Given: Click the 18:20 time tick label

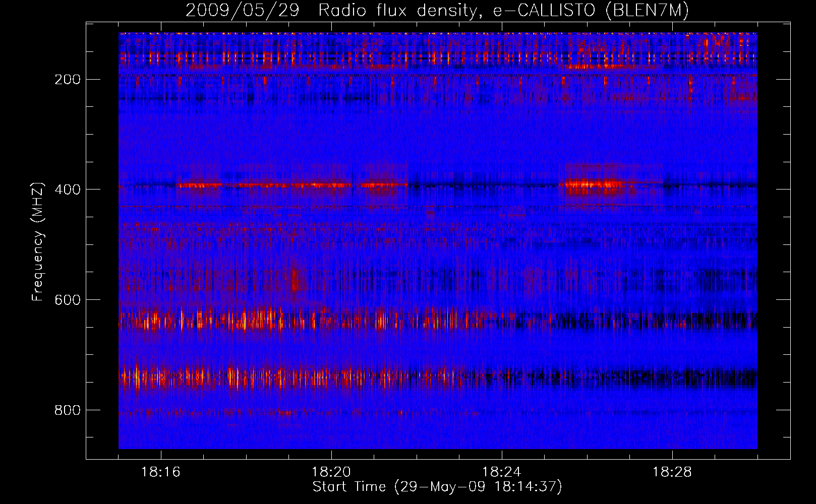Looking at the screenshot, I should pyautogui.click(x=331, y=472).
